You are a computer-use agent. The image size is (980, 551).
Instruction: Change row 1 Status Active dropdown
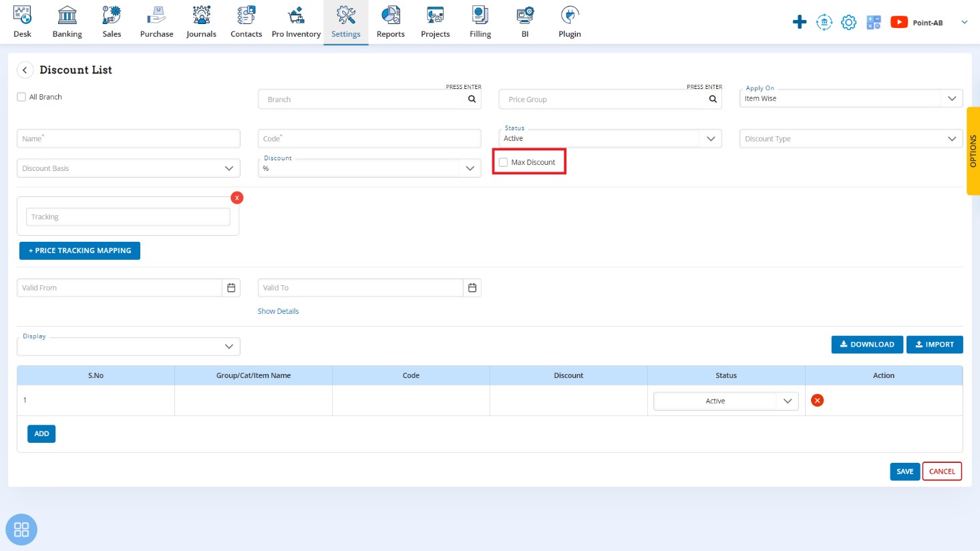pos(726,401)
